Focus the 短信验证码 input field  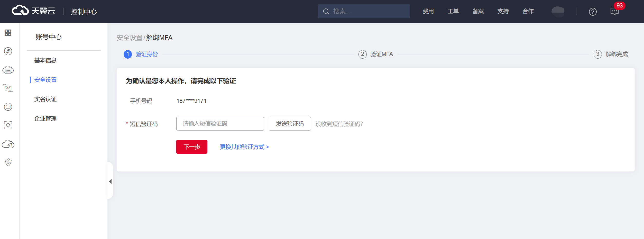[x=220, y=124]
